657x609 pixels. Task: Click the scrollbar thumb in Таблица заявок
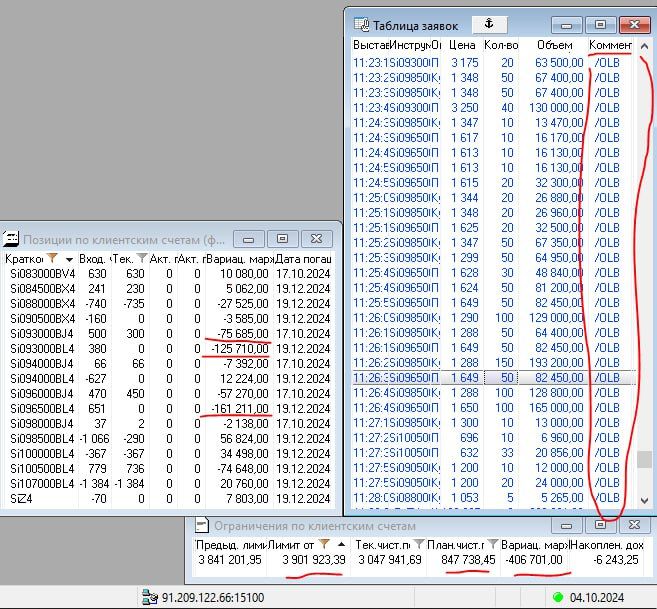click(x=644, y=459)
